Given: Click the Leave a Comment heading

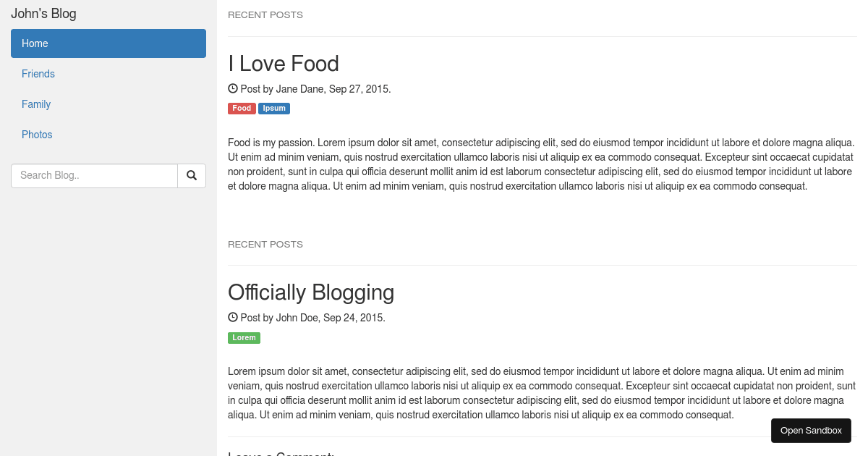Looking at the screenshot, I should [x=281, y=453].
